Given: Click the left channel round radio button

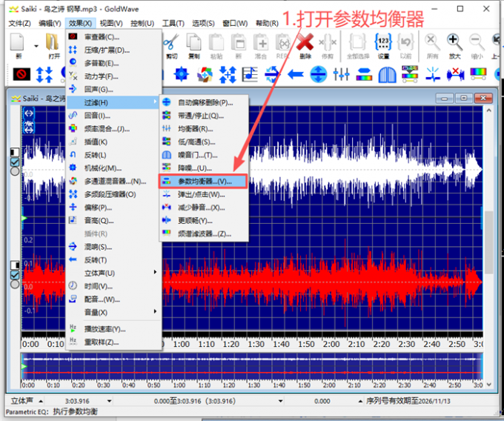Looking at the screenshot, I should click(14, 171).
